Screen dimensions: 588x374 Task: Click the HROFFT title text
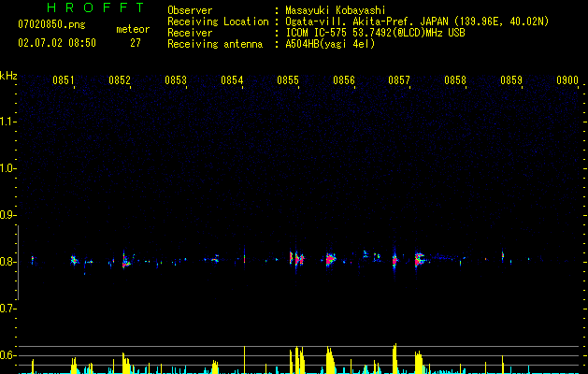96,7
